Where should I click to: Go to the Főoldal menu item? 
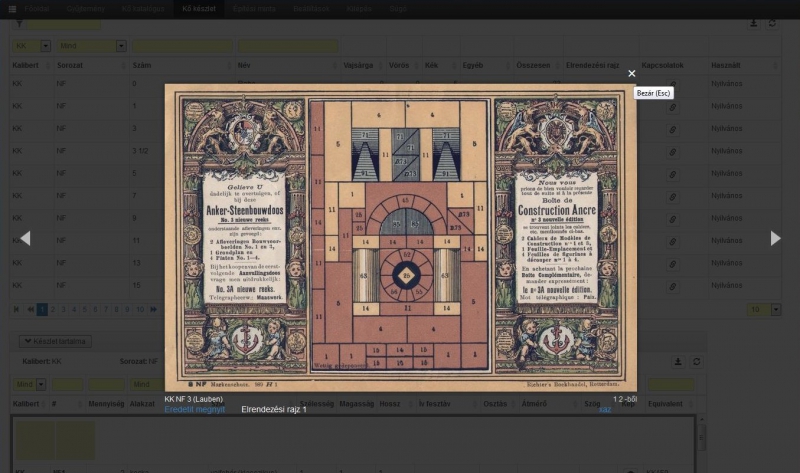click(37, 9)
